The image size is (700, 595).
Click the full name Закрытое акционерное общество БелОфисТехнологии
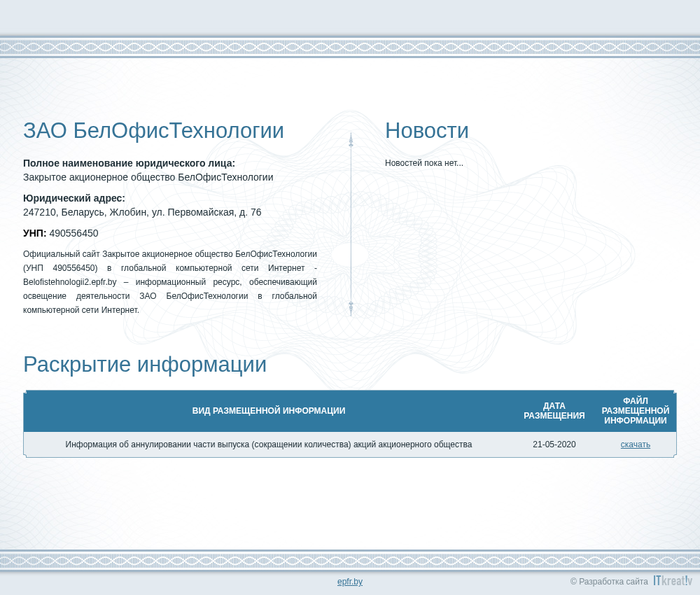(148, 177)
